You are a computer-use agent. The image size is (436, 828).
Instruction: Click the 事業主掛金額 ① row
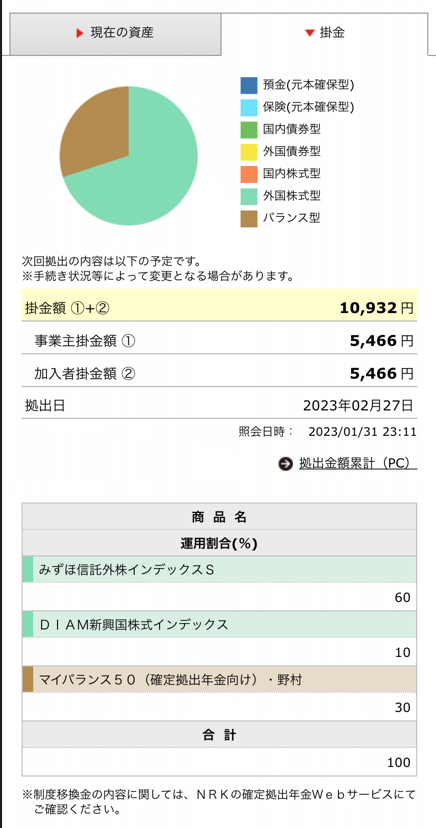[219, 342]
